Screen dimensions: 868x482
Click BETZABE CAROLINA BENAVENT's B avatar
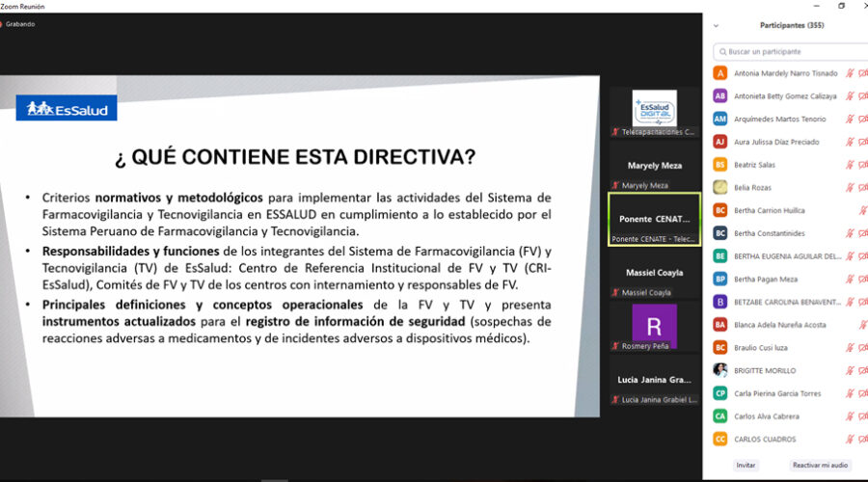(x=720, y=302)
